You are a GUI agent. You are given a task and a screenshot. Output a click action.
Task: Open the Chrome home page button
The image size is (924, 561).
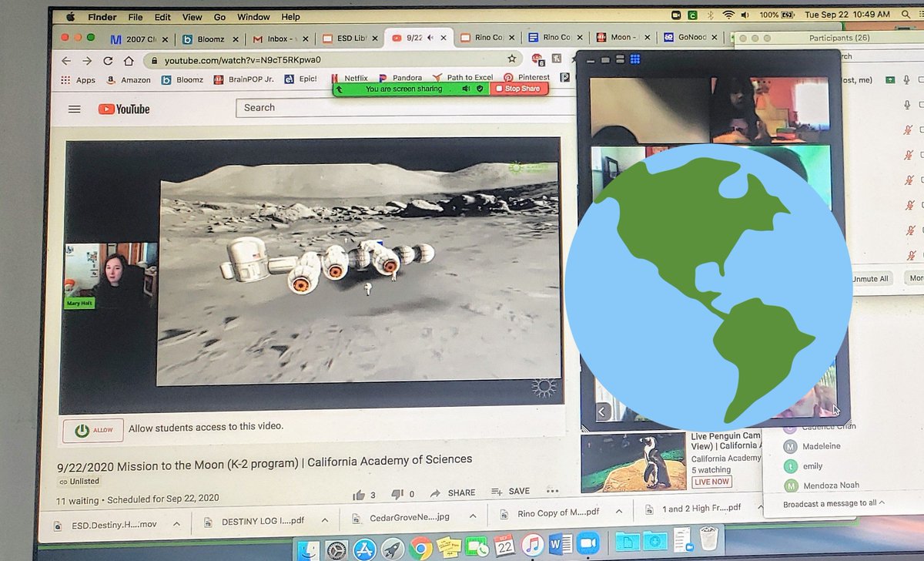129,60
